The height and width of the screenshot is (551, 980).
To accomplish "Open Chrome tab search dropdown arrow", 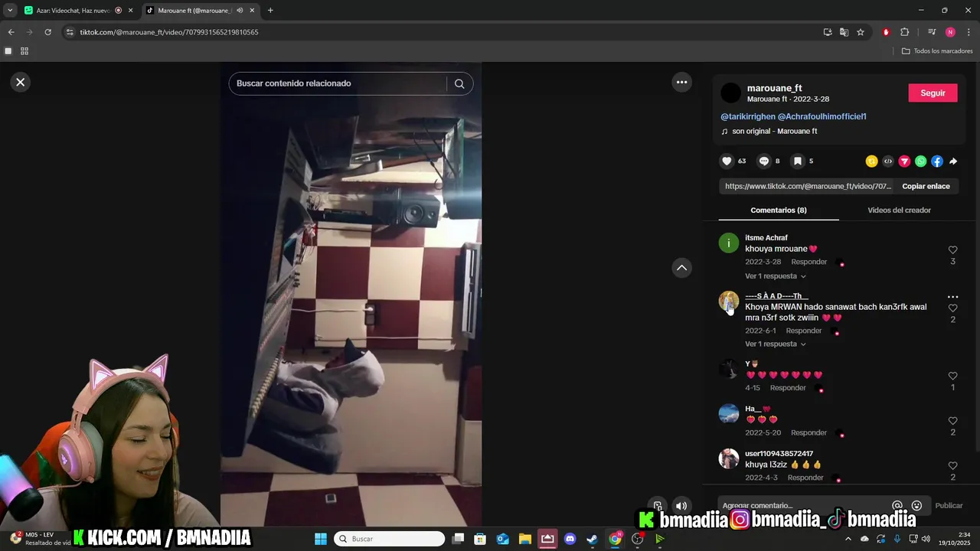I will click(x=10, y=10).
